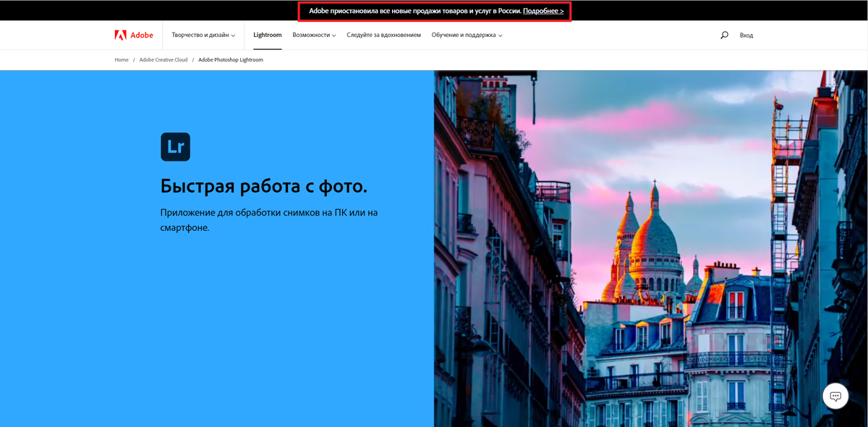Open the chat bubble in the corner
The height and width of the screenshot is (427, 868).
coord(835,396)
